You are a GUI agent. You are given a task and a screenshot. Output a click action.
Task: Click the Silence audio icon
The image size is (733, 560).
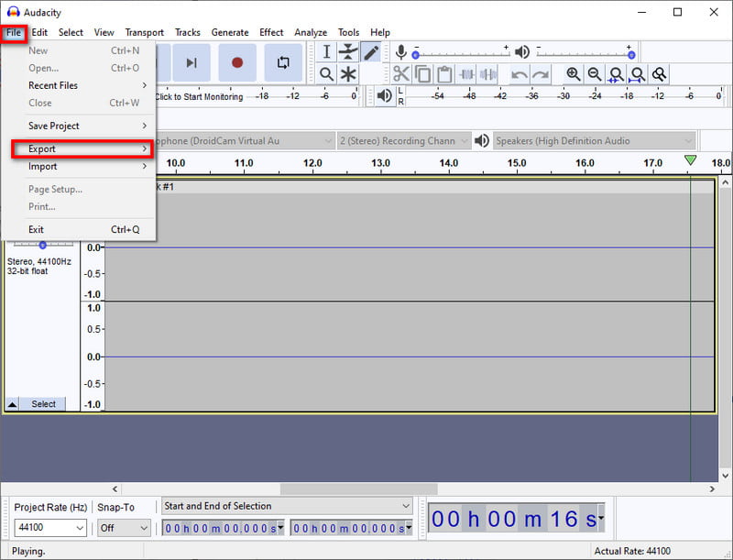(488, 74)
